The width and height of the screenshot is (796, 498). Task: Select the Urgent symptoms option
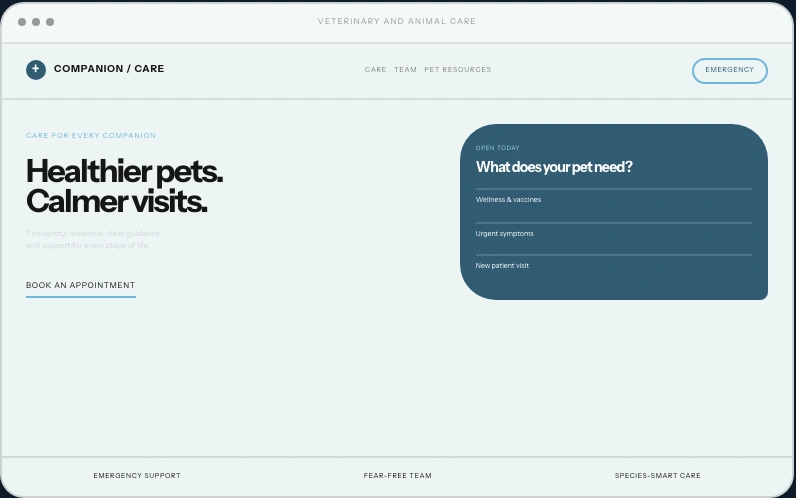click(614, 239)
